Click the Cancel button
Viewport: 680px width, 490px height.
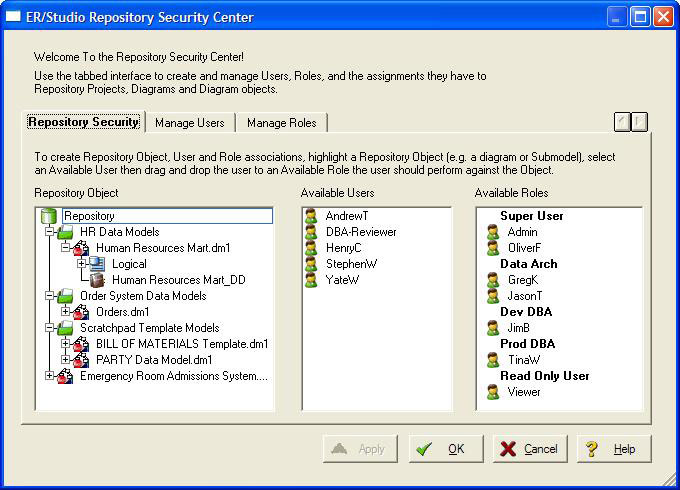(x=530, y=449)
